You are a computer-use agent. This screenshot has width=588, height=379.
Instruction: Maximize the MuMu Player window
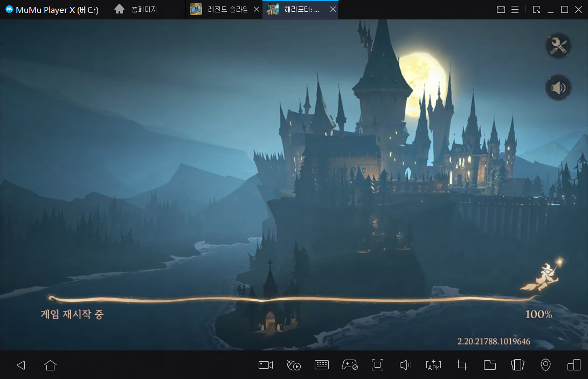pos(564,9)
